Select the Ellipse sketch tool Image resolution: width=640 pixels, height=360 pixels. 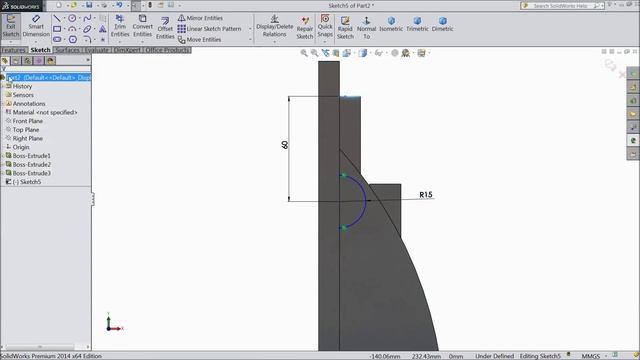click(x=87, y=29)
